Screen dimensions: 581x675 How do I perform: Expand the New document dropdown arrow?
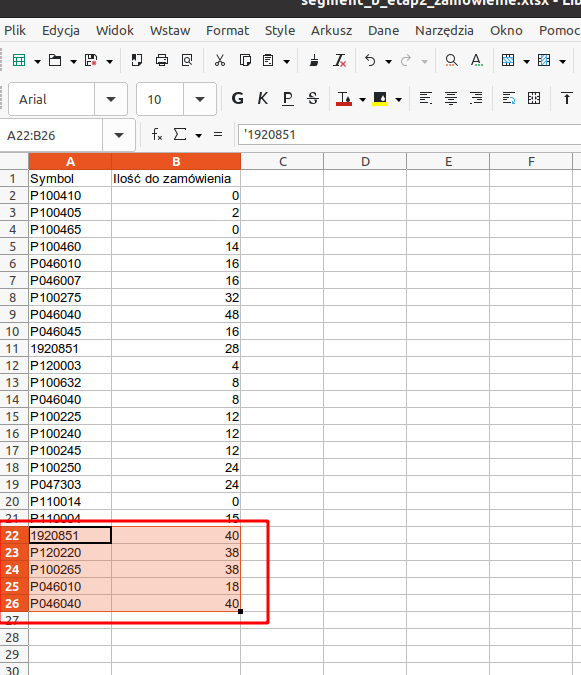pos(37,62)
